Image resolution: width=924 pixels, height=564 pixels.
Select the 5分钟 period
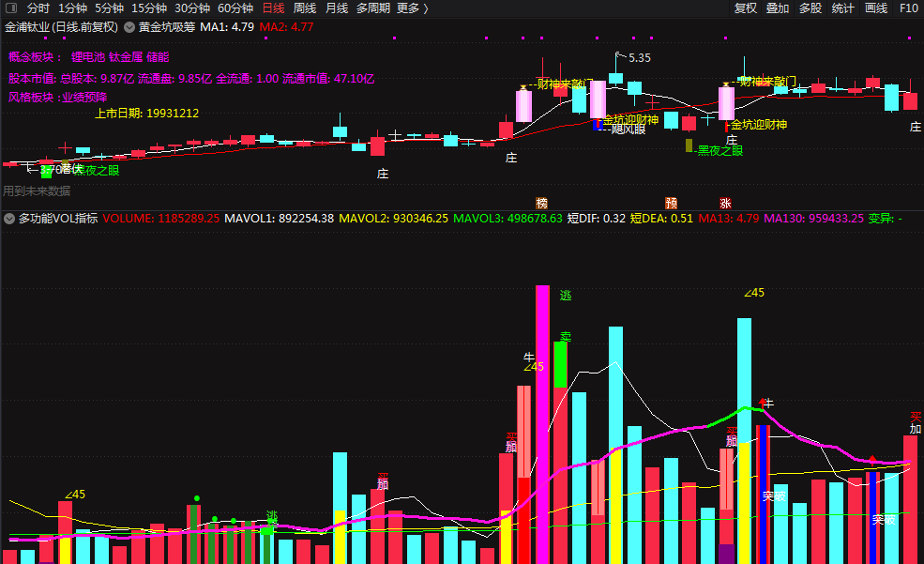109,8
